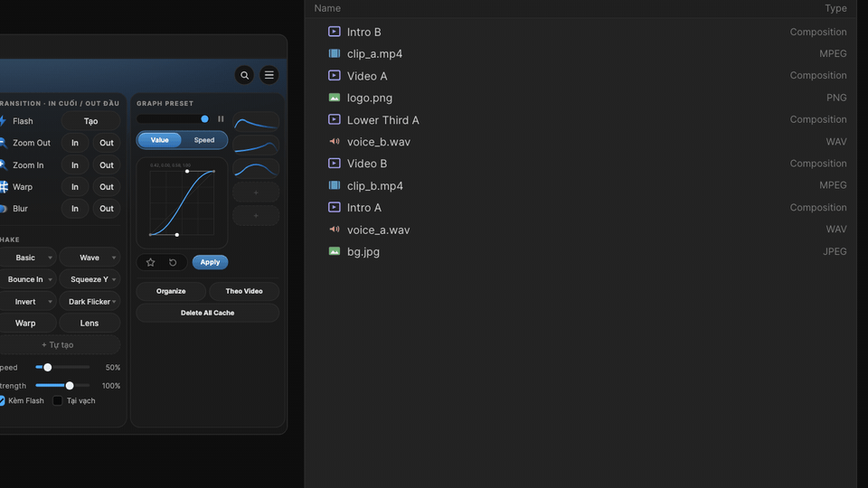The width and height of the screenshot is (868, 488).
Task: Open the hamburger menu in the plugin header
Action: click(x=269, y=75)
